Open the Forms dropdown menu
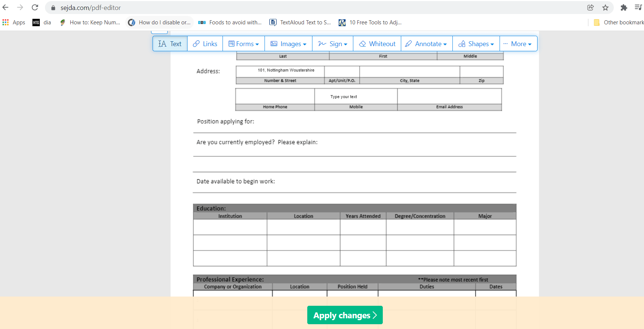644x329 pixels. (x=244, y=44)
